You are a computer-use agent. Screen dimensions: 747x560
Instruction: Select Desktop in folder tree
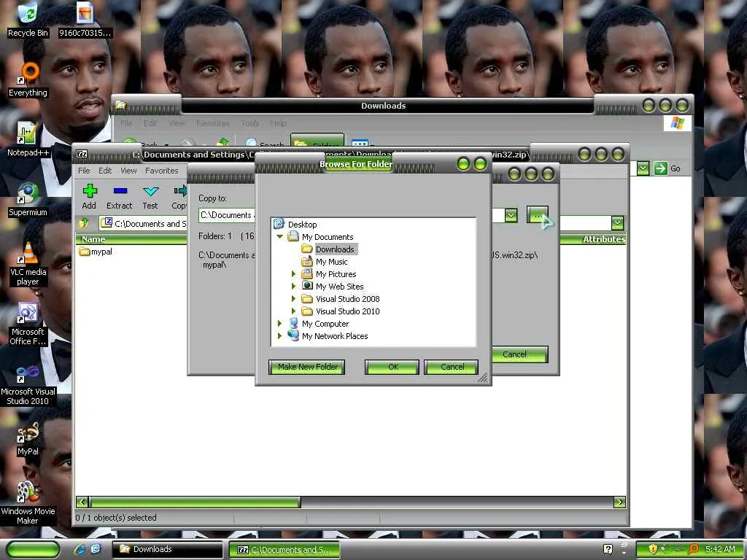click(302, 225)
